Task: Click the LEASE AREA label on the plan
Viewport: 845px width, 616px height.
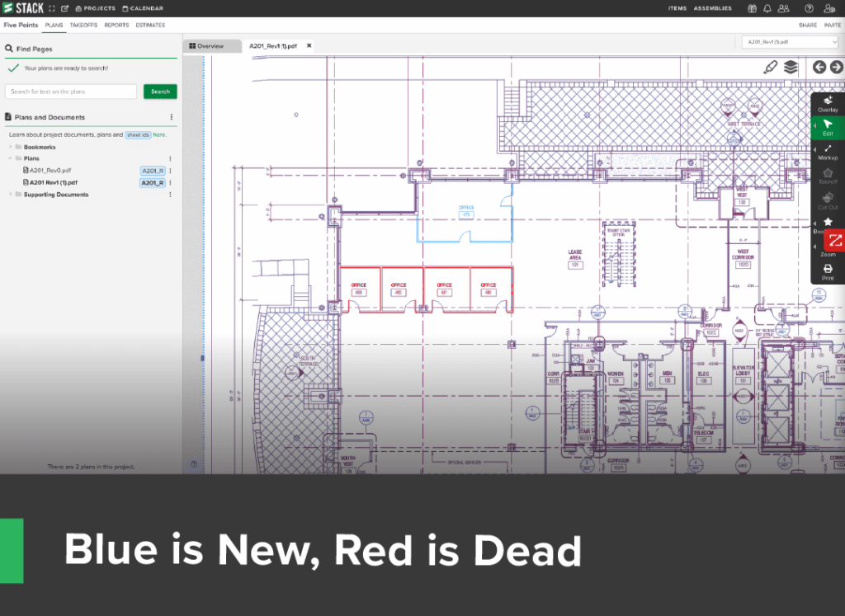Action: click(x=575, y=255)
